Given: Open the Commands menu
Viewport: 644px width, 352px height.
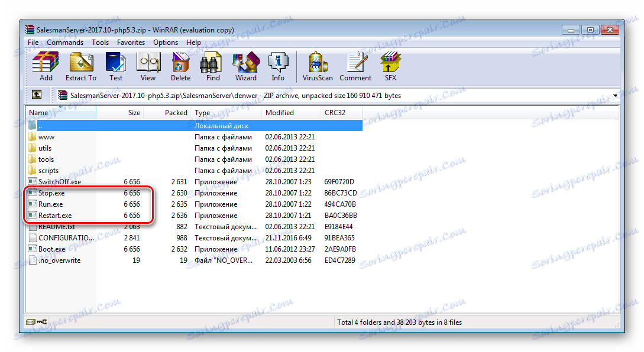Looking at the screenshot, I should click(x=65, y=43).
